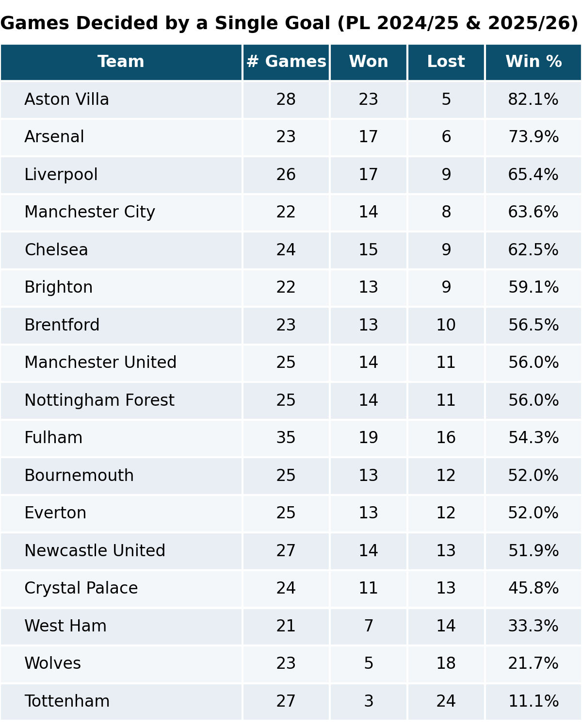Select the Aston Villa team cell
This screenshot has width=582, height=728.
67,99
